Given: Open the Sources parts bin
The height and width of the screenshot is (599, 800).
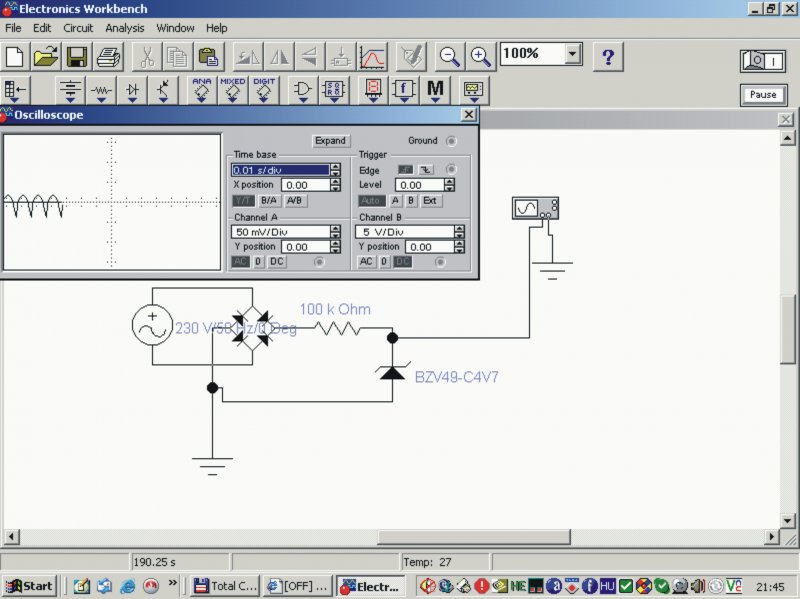Looking at the screenshot, I should (x=70, y=90).
